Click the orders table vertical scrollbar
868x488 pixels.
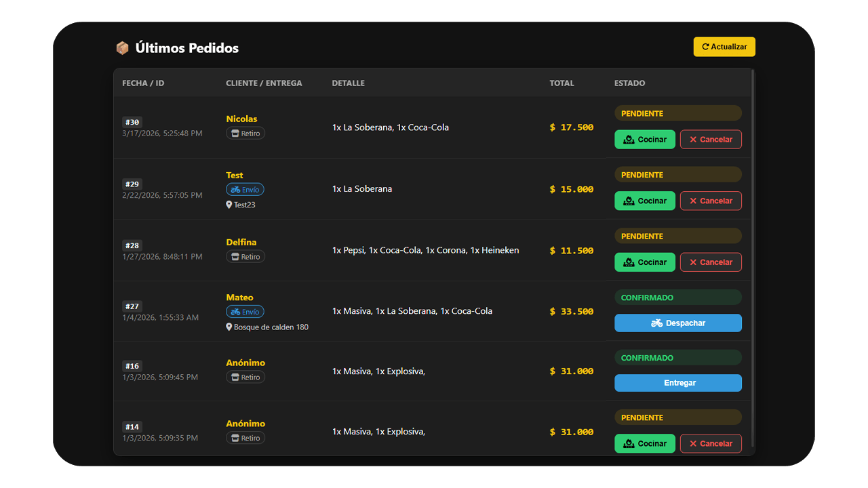[x=753, y=258]
